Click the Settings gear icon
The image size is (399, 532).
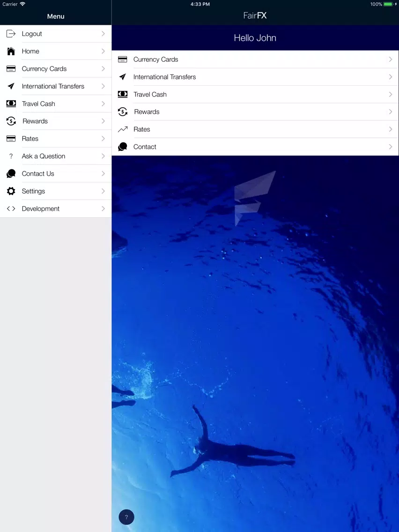click(11, 191)
